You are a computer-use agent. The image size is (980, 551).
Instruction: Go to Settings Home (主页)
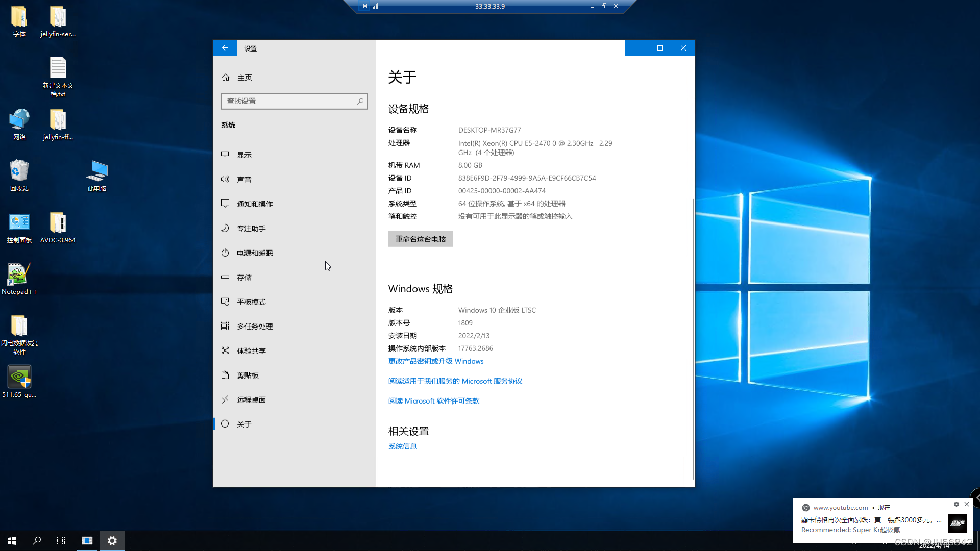tap(244, 78)
